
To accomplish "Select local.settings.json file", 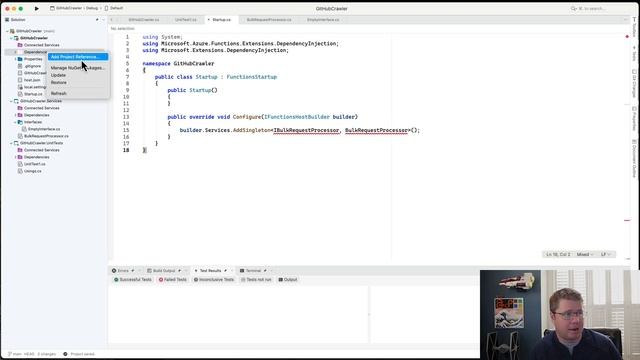I will point(35,87).
